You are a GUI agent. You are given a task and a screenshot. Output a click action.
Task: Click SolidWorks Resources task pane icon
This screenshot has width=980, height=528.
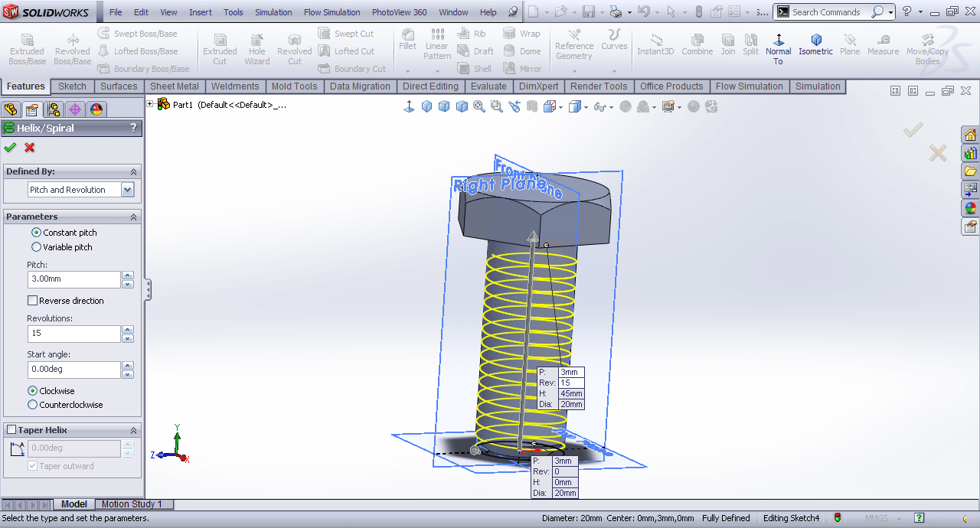[971, 135]
